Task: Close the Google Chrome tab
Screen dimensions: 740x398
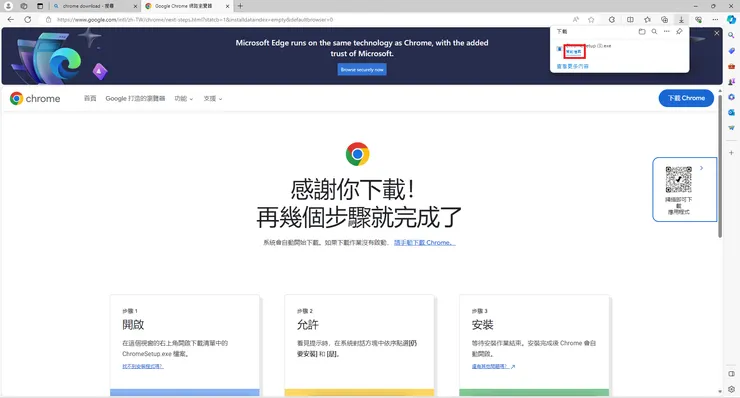Action: pos(227,6)
